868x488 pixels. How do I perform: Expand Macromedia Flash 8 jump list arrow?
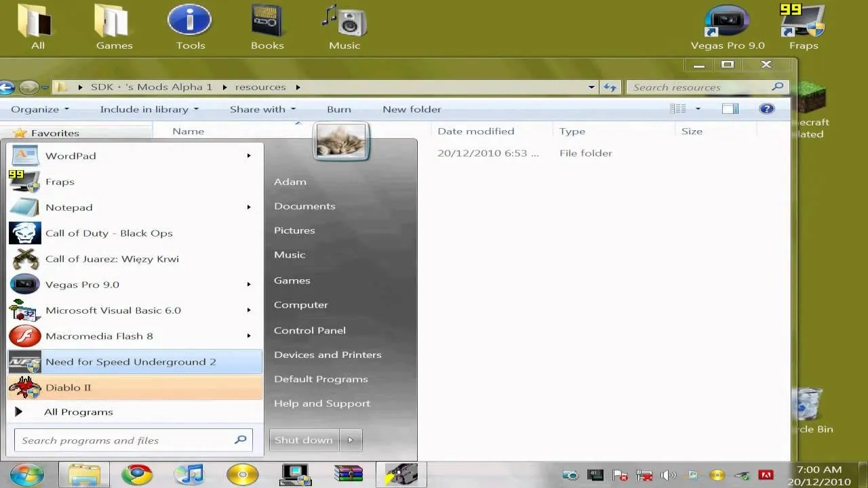(x=249, y=336)
